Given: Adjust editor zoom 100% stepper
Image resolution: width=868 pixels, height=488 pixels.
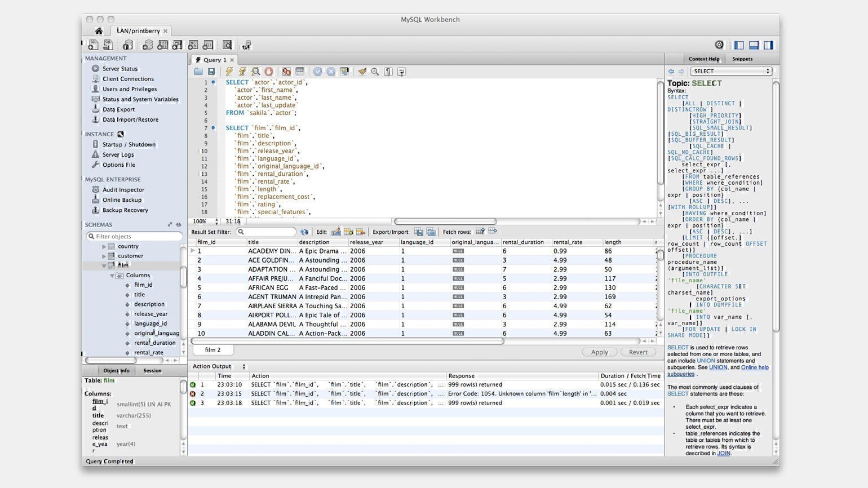Looking at the screenshot, I should [217, 221].
